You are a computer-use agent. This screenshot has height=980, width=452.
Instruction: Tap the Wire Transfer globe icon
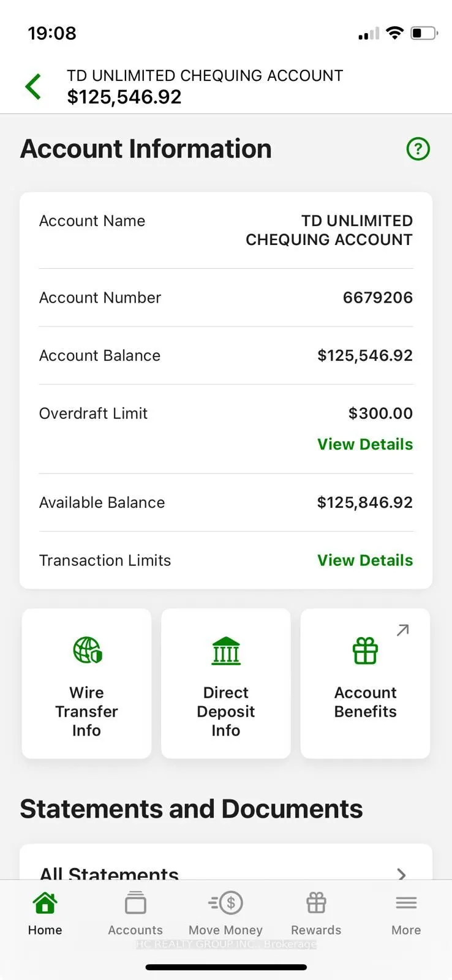point(87,650)
